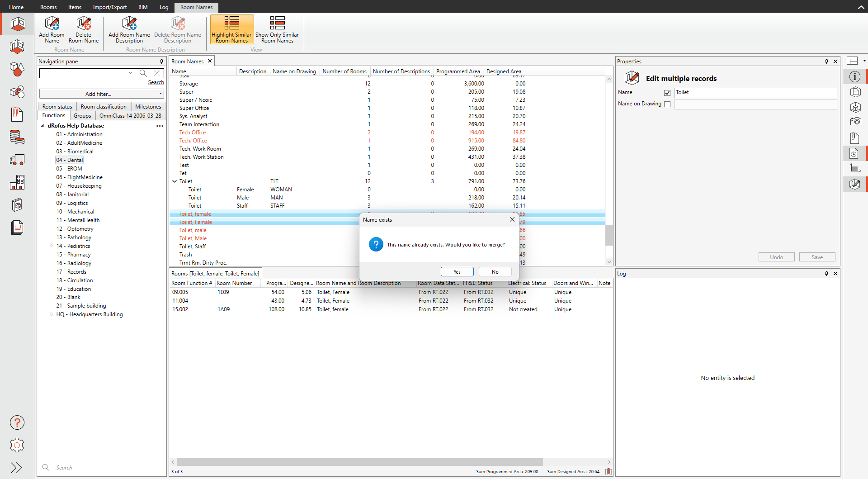868x479 pixels.
Task: Open the Add filter dropdown
Action: click(101, 94)
